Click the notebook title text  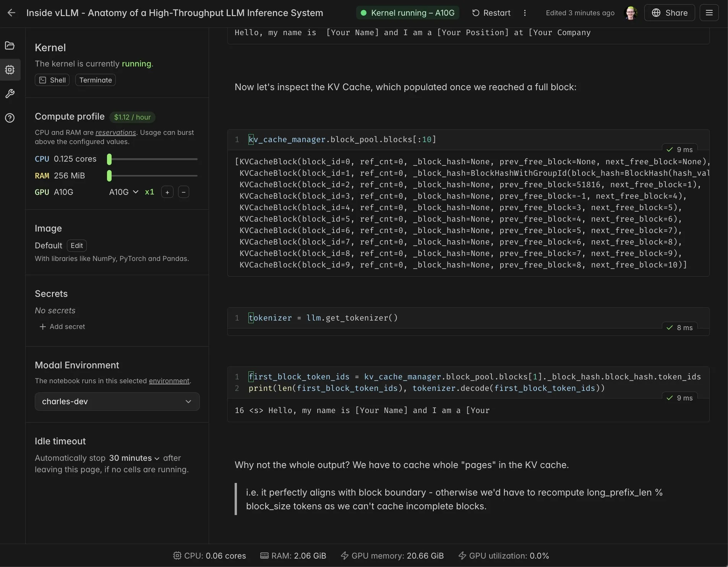tap(175, 13)
